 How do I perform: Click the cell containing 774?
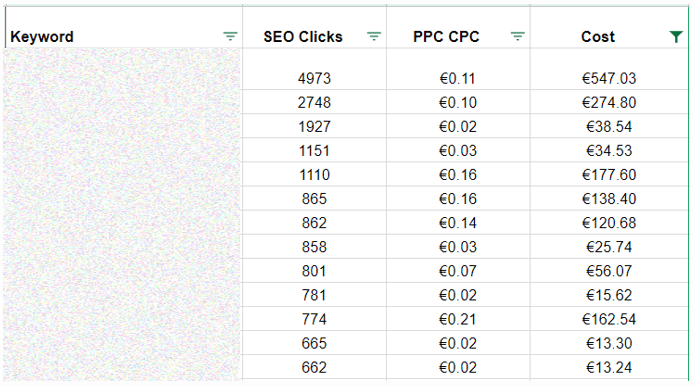coord(314,319)
